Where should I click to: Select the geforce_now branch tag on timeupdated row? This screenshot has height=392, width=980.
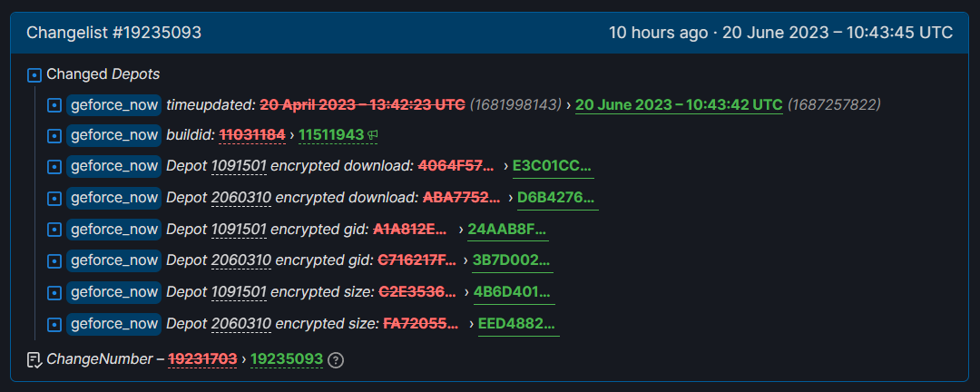pyautogui.click(x=113, y=105)
